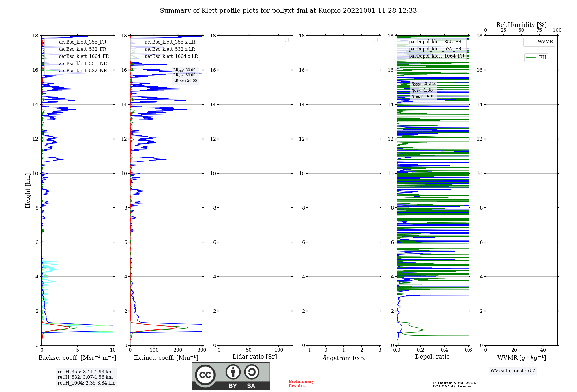Click the Lidar ratio [Sr] axis label
Screen dimensions: 577x392
tap(255, 357)
